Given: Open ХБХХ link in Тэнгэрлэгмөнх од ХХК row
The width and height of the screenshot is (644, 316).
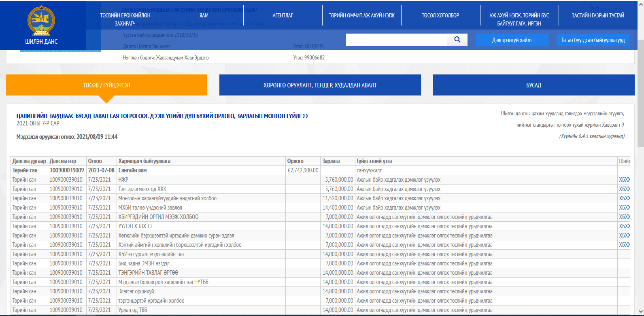Looking at the screenshot, I should [625, 189].
